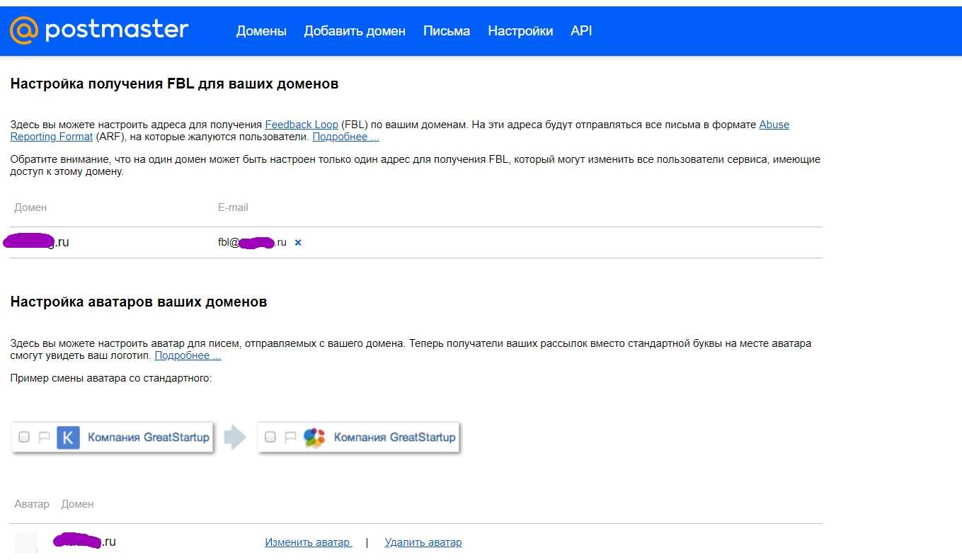Remove the FBL email with the x icon
962x560 pixels.
click(298, 243)
